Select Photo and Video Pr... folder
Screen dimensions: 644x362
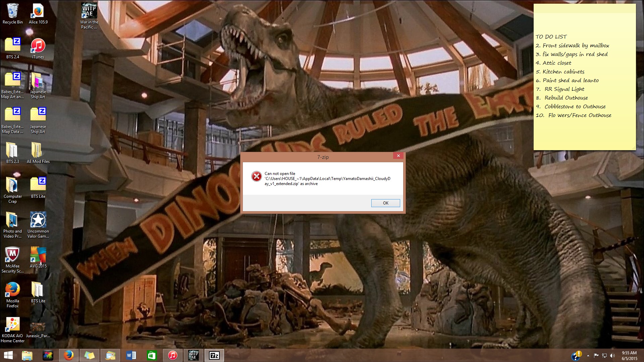coord(13,225)
